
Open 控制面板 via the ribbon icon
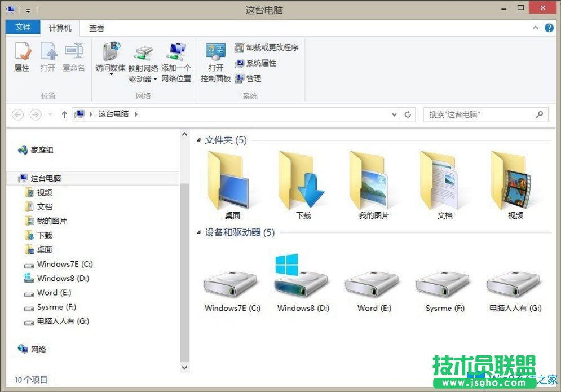click(216, 61)
